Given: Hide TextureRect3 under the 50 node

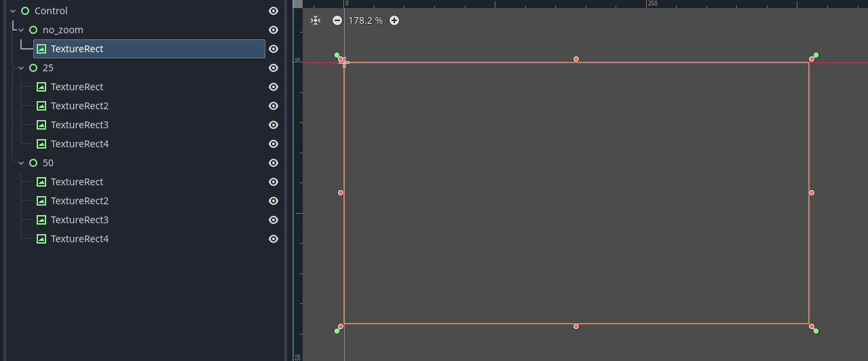Looking at the screenshot, I should [273, 220].
